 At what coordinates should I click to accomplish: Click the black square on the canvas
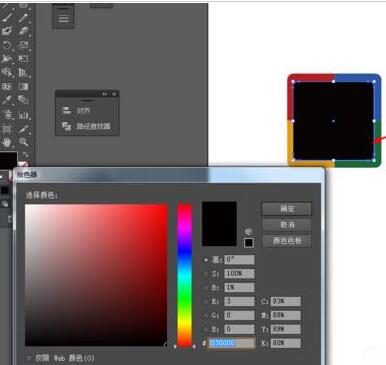(333, 121)
